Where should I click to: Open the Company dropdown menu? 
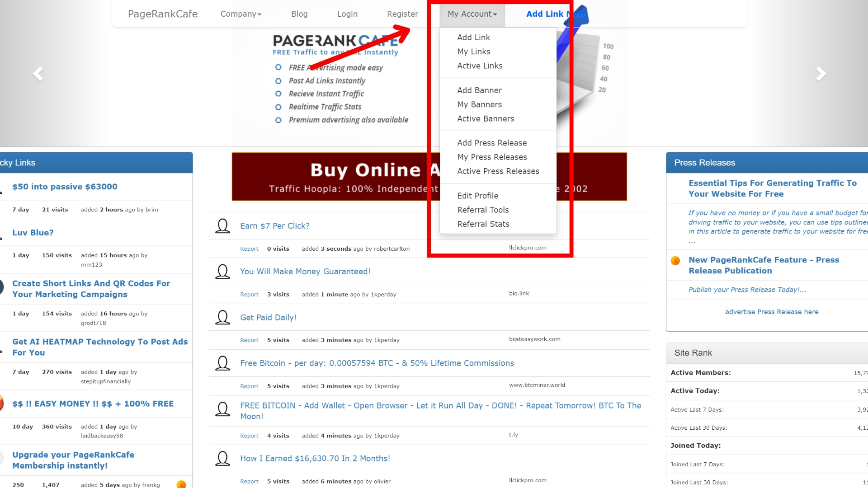(x=240, y=13)
